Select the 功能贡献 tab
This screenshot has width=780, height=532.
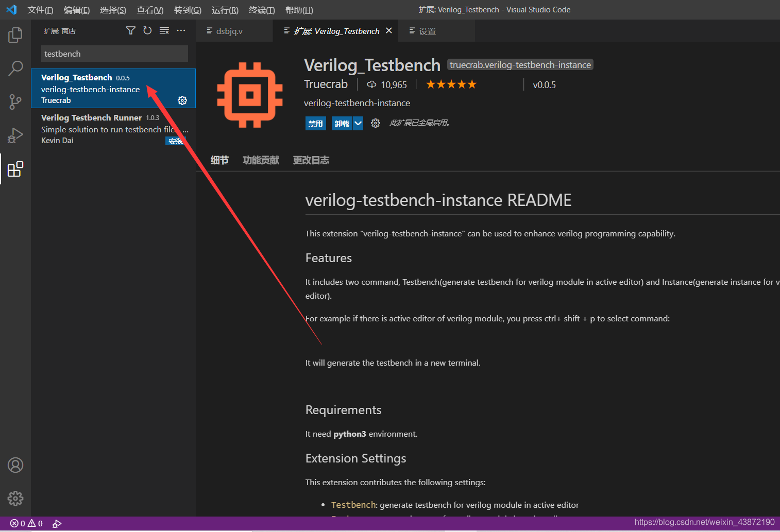261,160
